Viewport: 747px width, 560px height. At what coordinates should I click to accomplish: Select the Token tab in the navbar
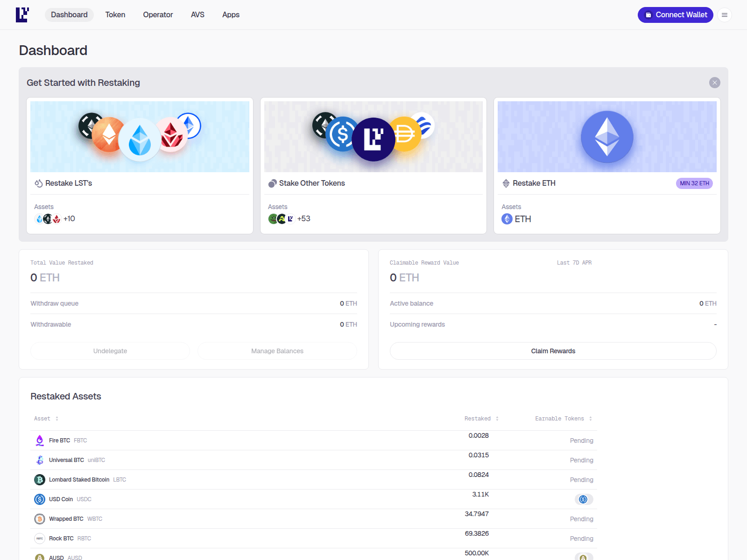[x=115, y=14]
